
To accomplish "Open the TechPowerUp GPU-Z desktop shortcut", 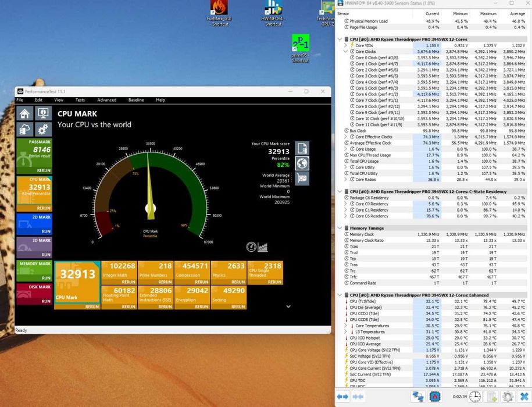I will pos(326,13).
